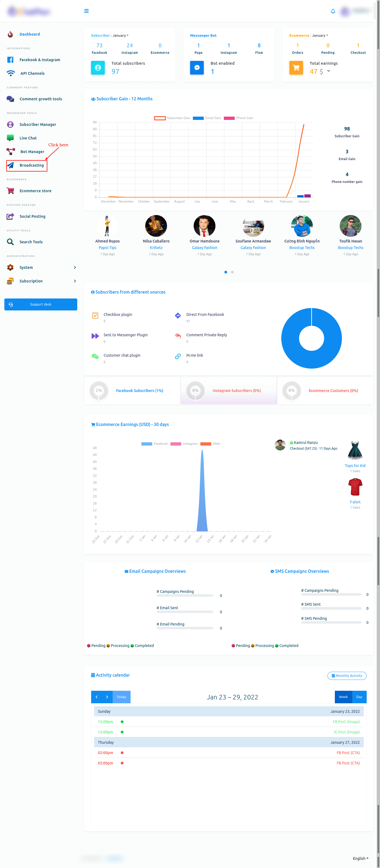Click the Facebook & Instagram sidebar icon
Screen dimensions: 380x868
10,60
